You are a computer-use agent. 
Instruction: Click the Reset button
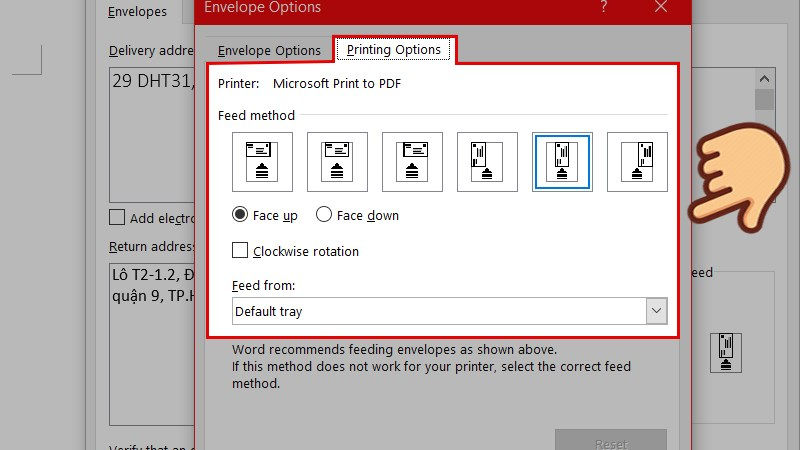click(x=611, y=442)
